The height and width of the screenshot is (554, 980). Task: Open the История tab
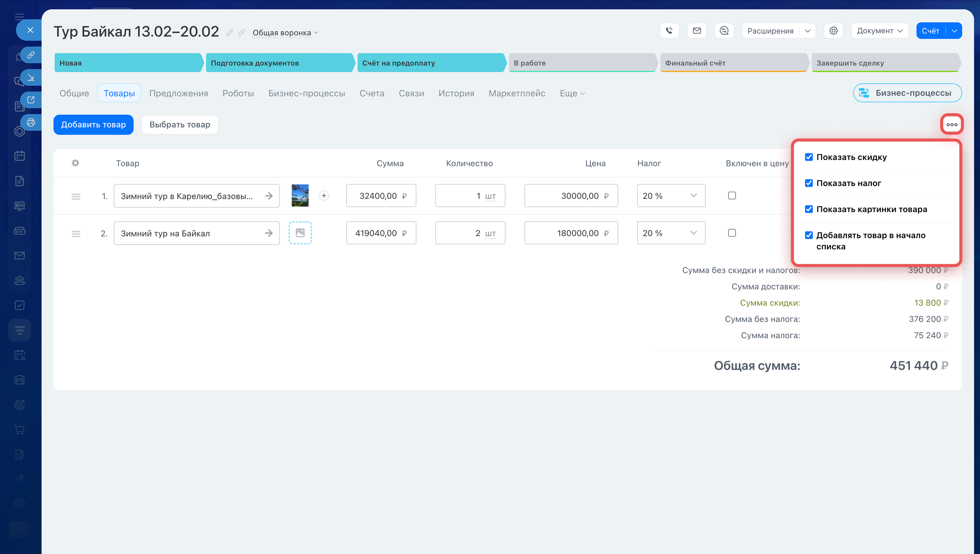[456, 93]
